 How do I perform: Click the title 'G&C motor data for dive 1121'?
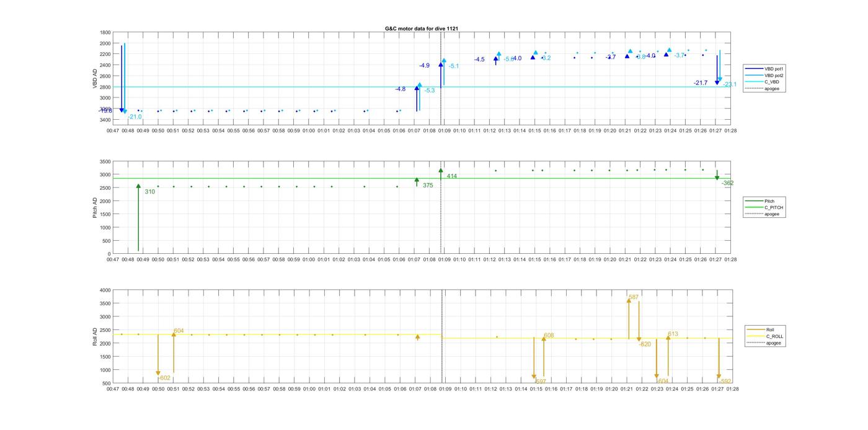coord(422,29)
